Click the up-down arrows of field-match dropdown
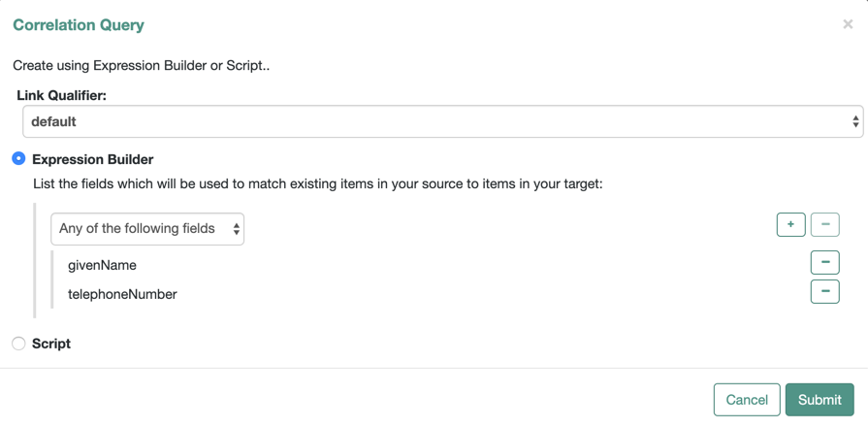 point(236,229)
